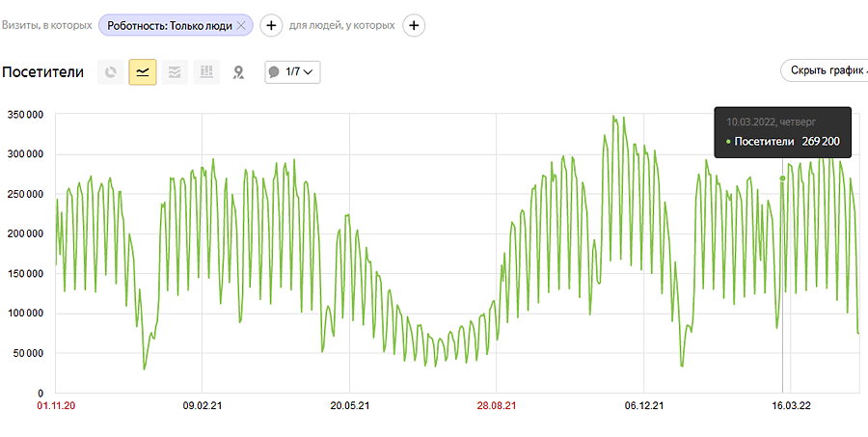The width and height of the screenshot is (868, 437).
Task: Open the map view icon
Action: pyautogui.click(x=238, y=71)
